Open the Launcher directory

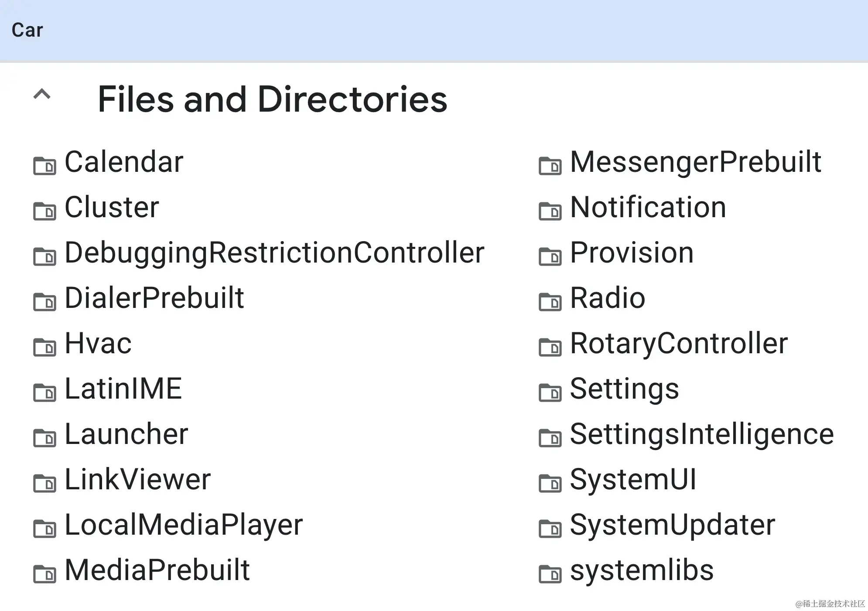pyautogui.click(x=126, y=433)
